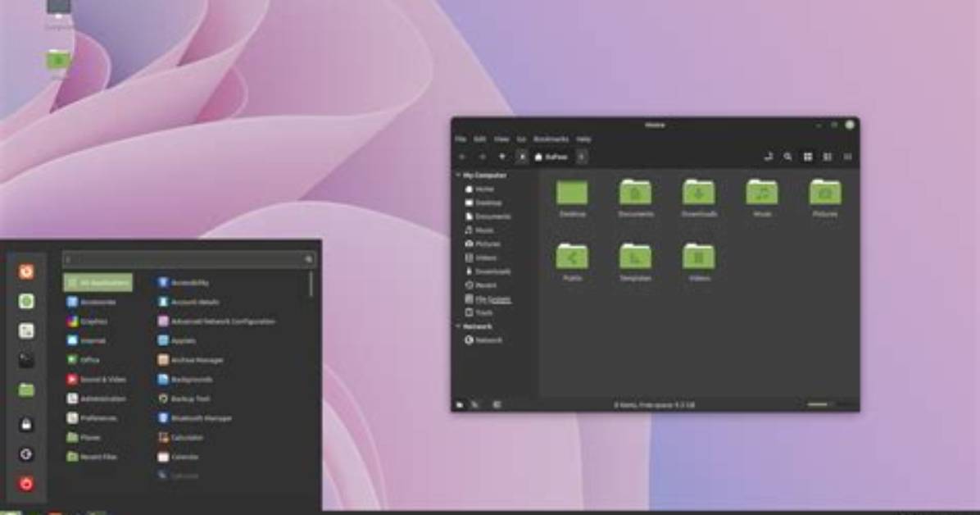Image resolution: width=980 pixels, height=515 pixels.
Task: Open Calendar from the application list
Action: pos(178,458)
